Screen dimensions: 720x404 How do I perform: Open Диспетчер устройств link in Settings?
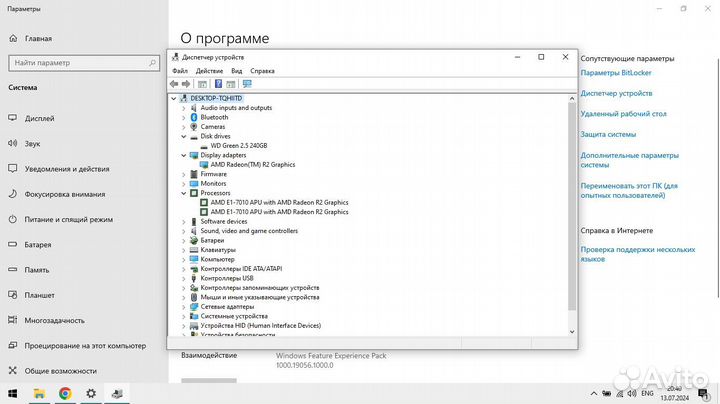click(x=616, y=93)
